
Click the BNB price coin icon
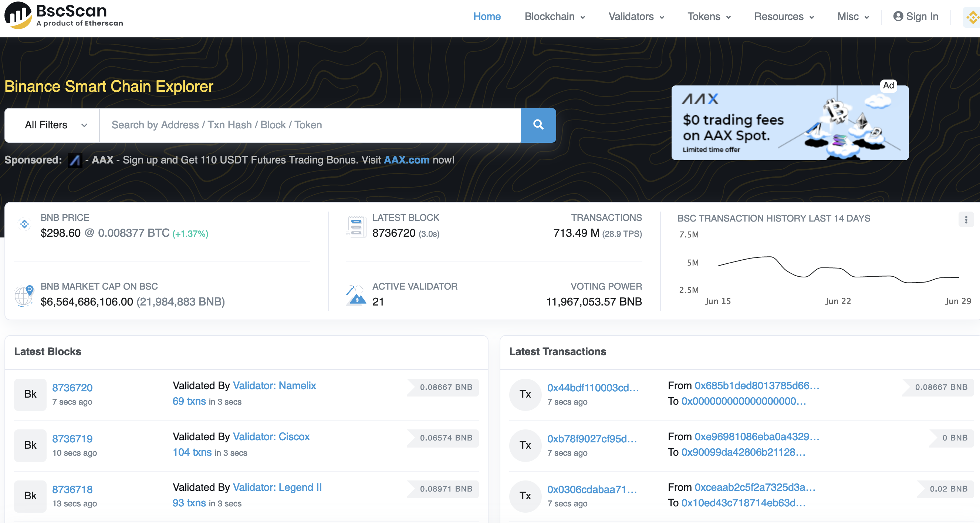click(x=24, y=225)
